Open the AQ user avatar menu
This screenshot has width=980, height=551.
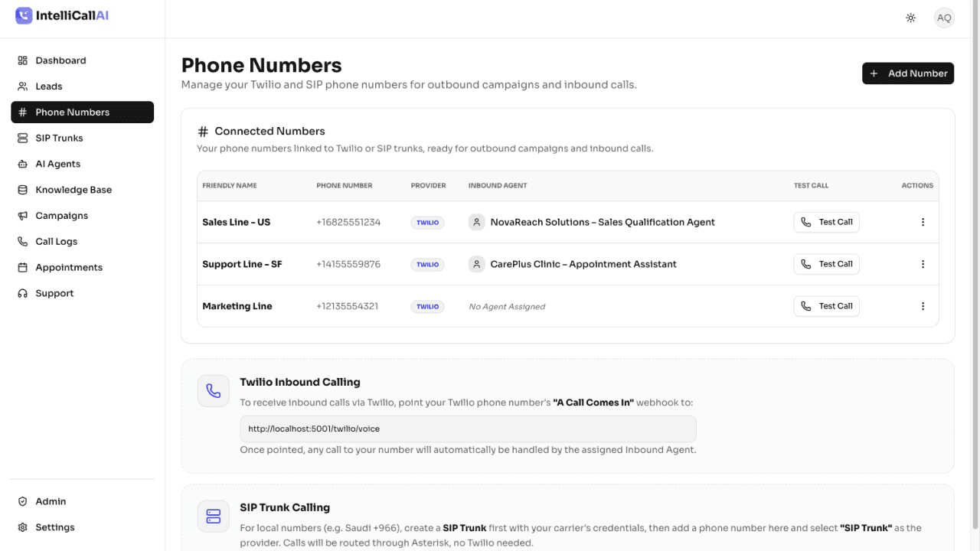(944, 18)
